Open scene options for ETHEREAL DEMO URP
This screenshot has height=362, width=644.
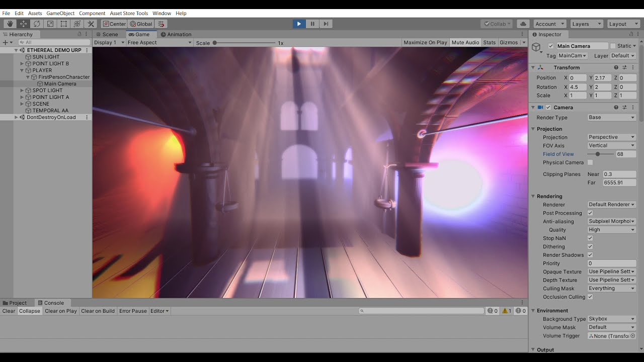(x=87, y=50)
